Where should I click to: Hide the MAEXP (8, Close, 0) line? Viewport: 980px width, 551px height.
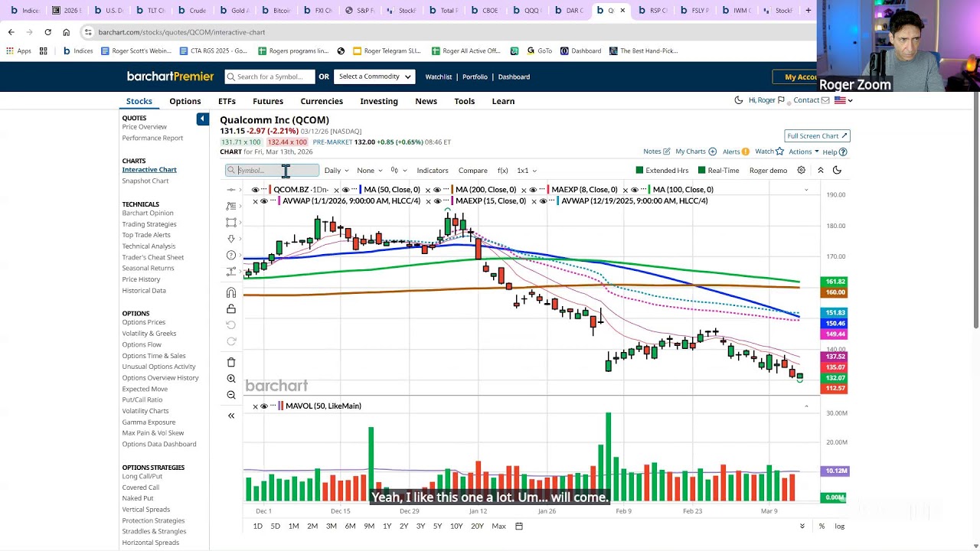533,190
